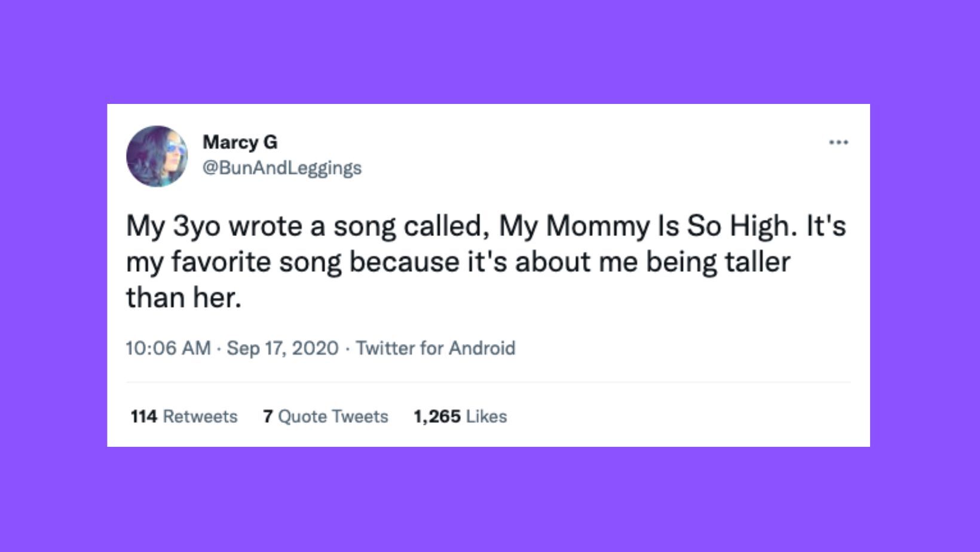
Task: Click the purple background outside the tweet card
Action: click(490, 502)
